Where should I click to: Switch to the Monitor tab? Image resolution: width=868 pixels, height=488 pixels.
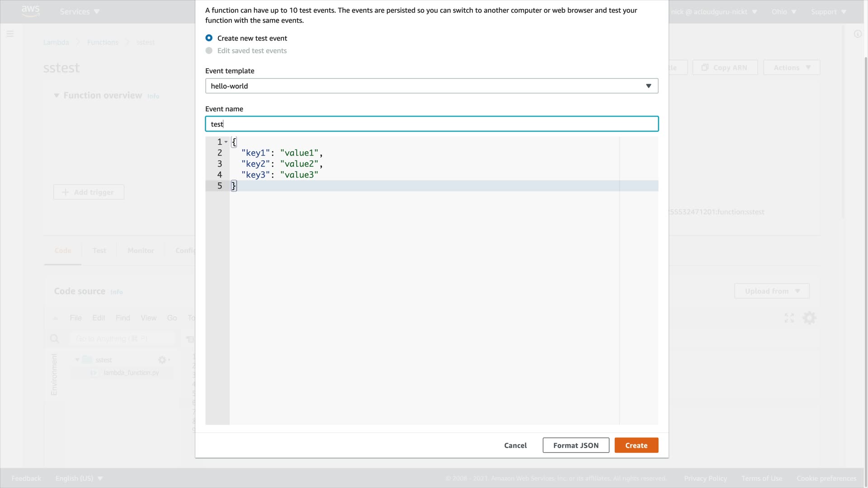point(141,251)
